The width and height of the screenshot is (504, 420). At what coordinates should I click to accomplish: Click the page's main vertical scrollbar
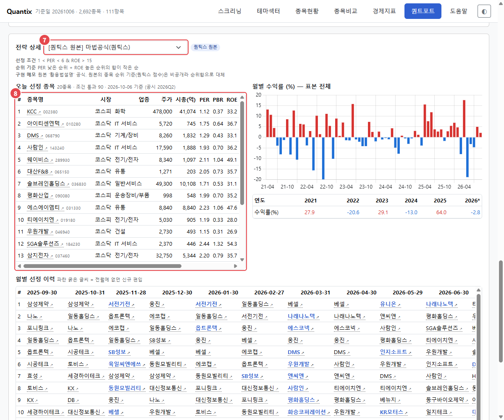(x=501, y=311)
